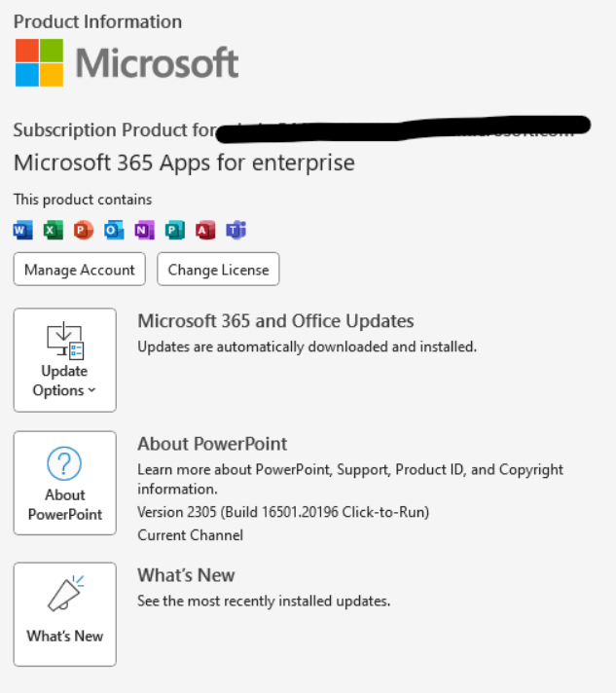Click the "What's New" section heading
The width and height of the screenshot is (616, 693).
tap(186, 575)
